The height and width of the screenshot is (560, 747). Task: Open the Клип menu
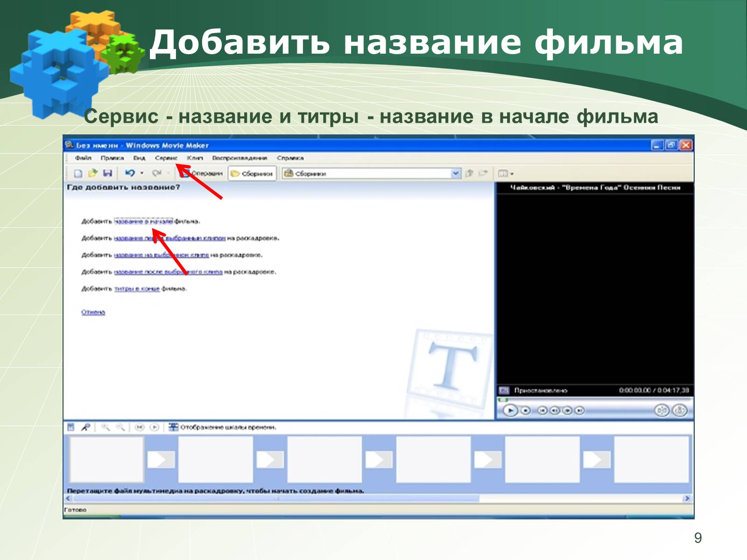(x=195, y=158)
